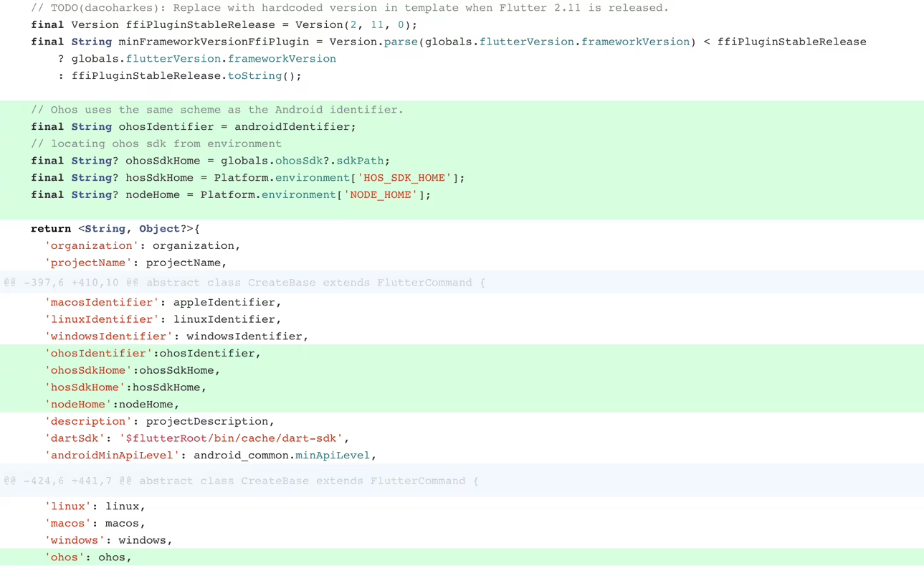Click the 'windowsIdentifier' map entry
This screenshot has width=924, height=566.
coord(176,336)
